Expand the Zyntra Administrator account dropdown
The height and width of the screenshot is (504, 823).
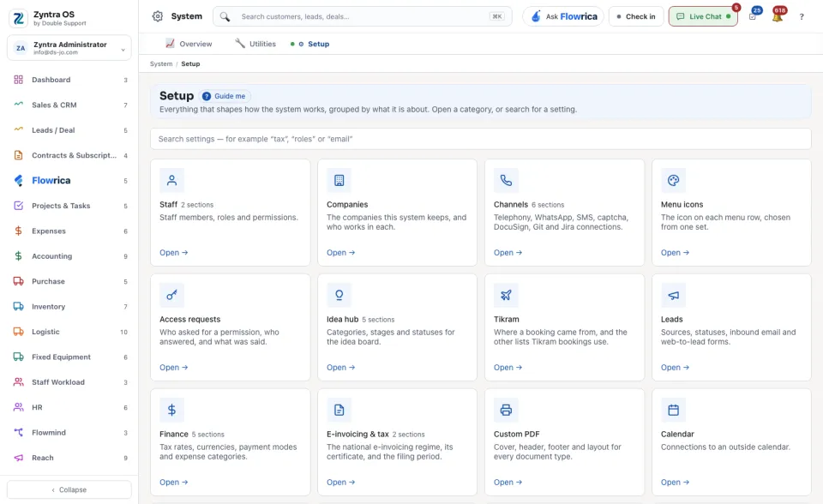(x=69, y=48)
